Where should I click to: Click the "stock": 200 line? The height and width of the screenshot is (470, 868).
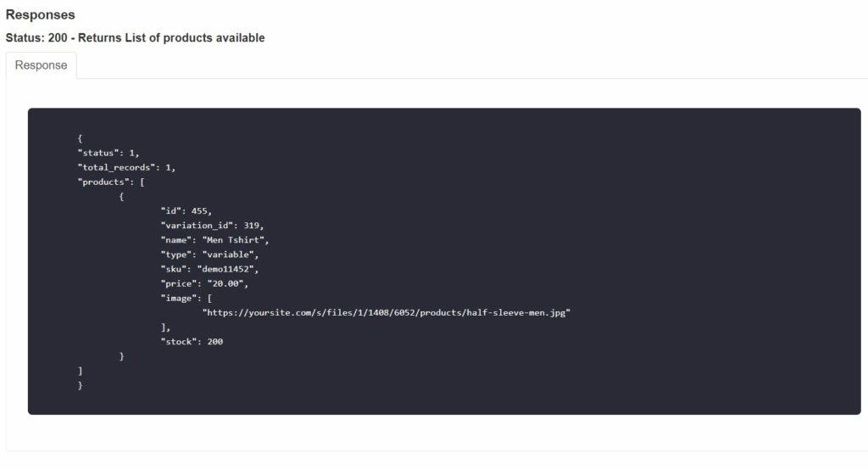(x=192, y=342)
